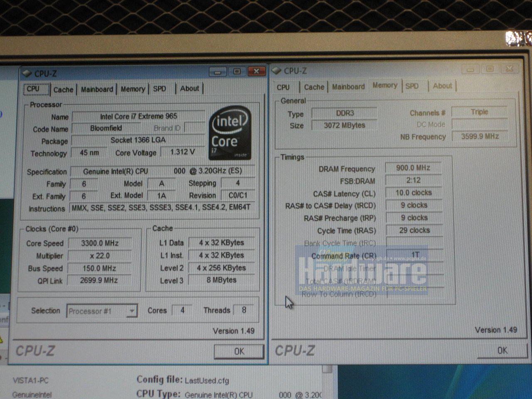Open About tab in right CPU-Z window

point(442,86)
